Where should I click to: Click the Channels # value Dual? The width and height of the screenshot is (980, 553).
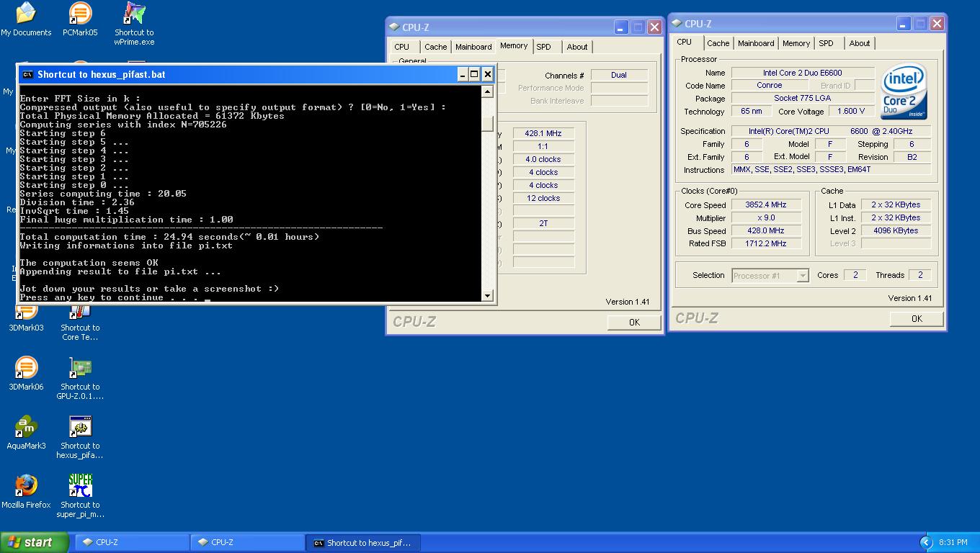tap(618, 75)
